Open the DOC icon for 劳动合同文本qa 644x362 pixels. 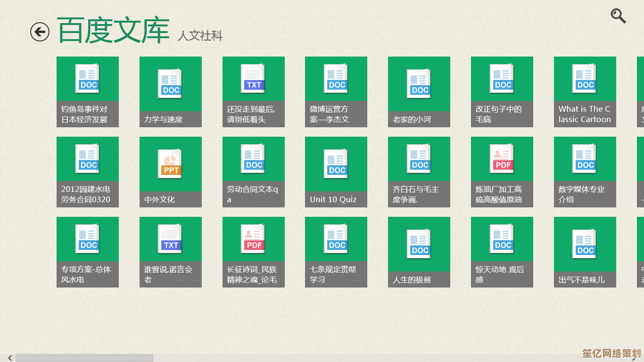pos(253,158)
